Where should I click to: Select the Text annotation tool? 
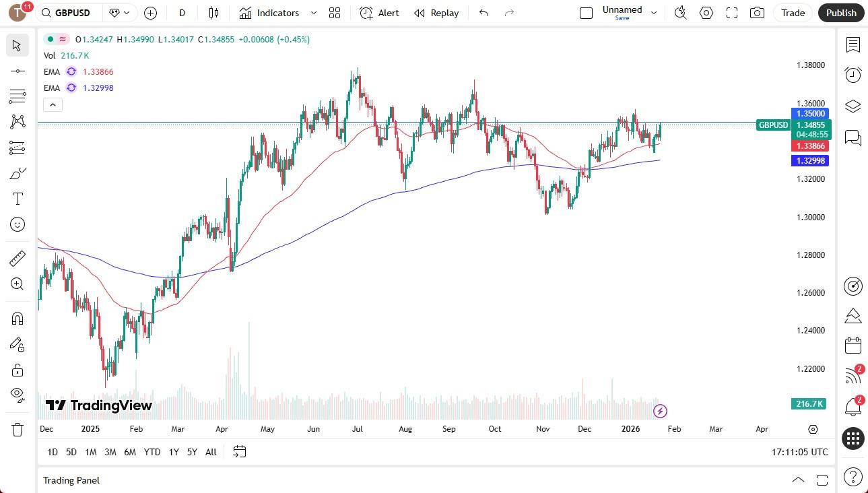tap(18, 198)
